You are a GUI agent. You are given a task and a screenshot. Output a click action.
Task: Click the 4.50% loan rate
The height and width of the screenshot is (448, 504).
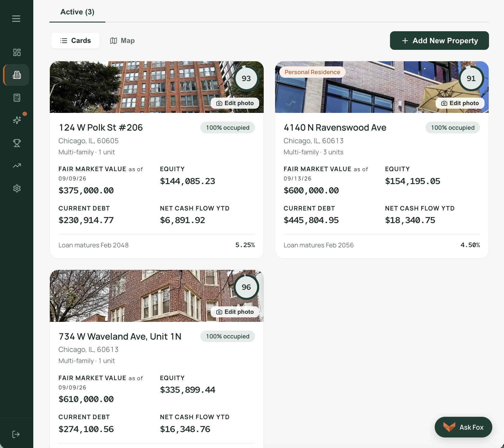point(470,245)
